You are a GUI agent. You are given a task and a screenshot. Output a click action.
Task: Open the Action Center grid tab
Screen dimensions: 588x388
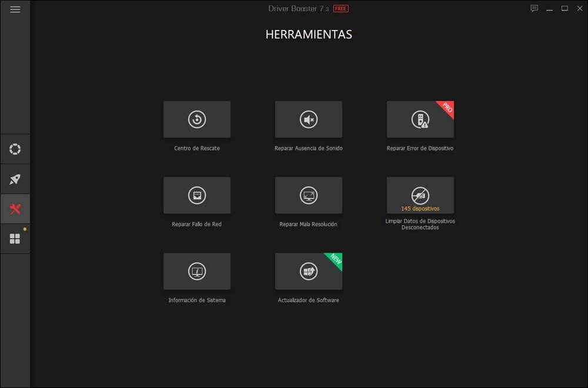coord(15,239)
